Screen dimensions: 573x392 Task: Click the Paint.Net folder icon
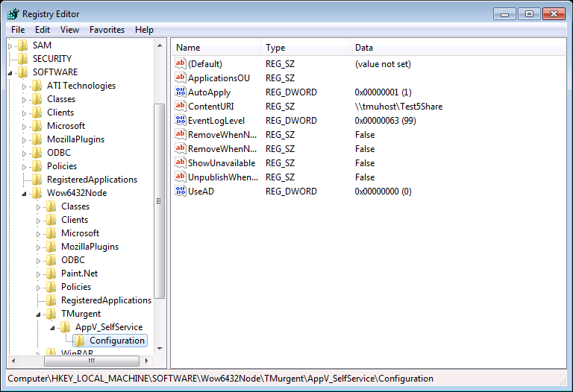[51, 274]
